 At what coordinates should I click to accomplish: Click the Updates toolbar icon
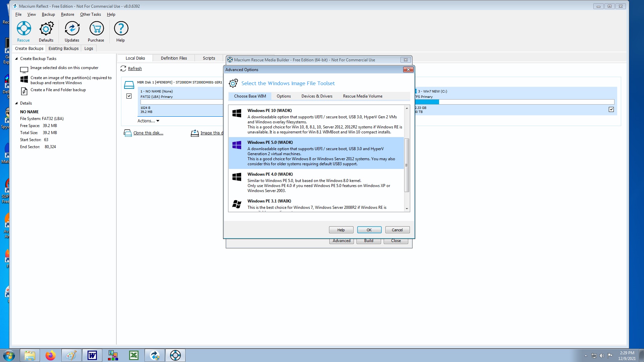(72, 28)
